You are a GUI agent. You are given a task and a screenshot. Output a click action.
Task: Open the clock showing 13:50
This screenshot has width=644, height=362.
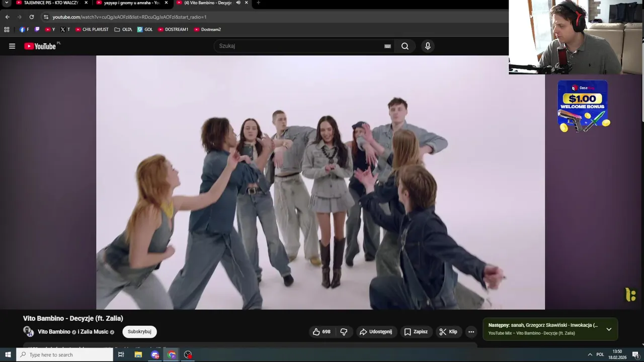click(617, 354)
